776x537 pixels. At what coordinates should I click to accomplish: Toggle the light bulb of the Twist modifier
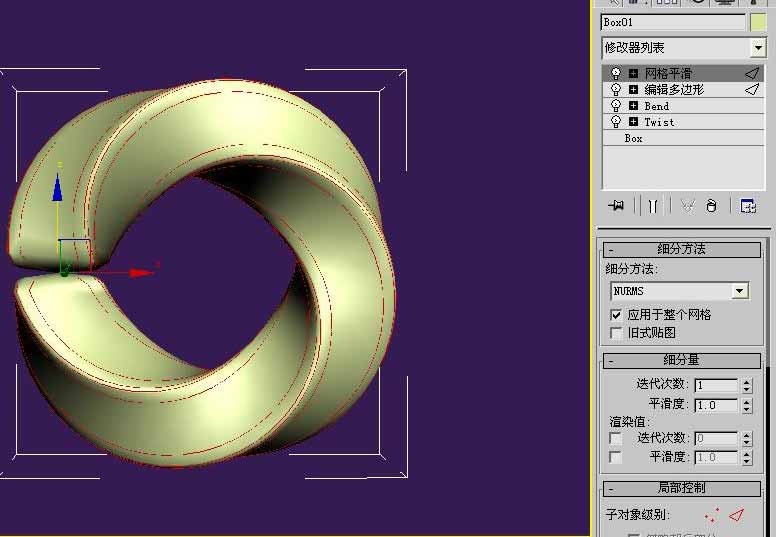pos(616,122)
